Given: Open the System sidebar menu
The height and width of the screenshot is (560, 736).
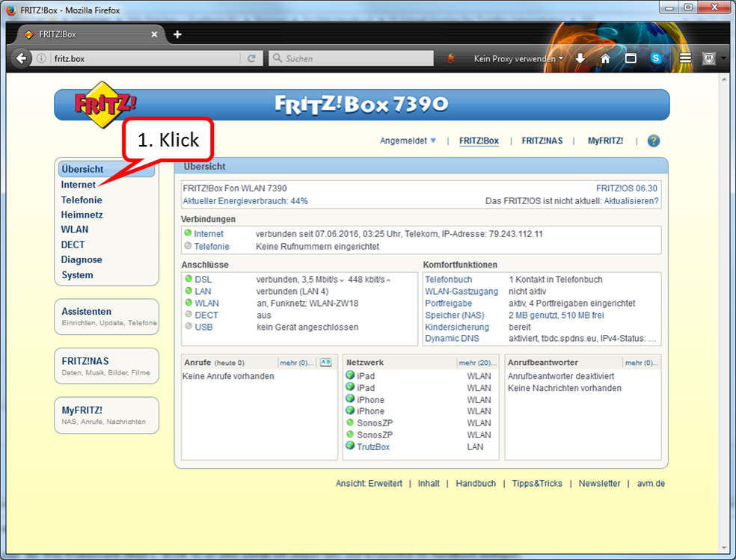Looking at the screenshot, I should (78, 275).
